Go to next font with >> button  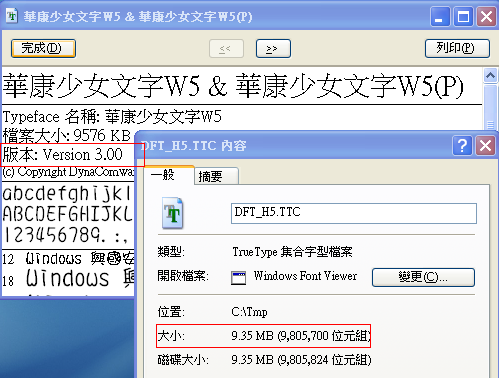pos(273,49)
